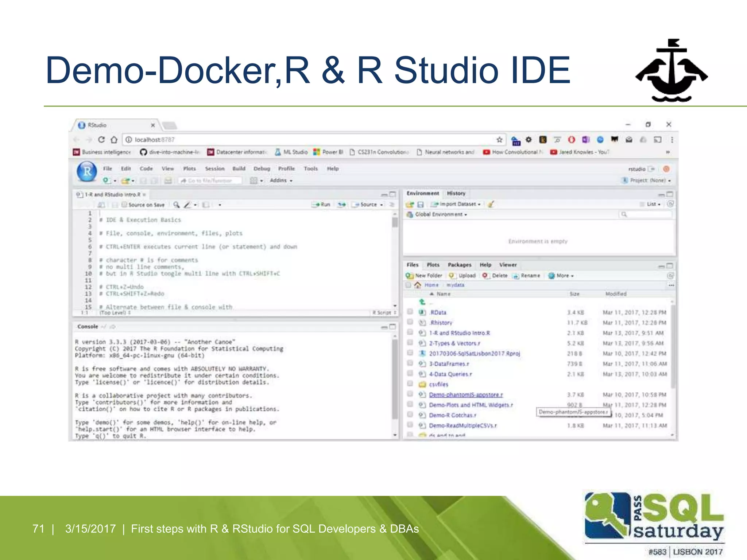This screenshot has height=560, width=747.
Task: Bookmark this page with the star icon
Action: tap(499, 140)
